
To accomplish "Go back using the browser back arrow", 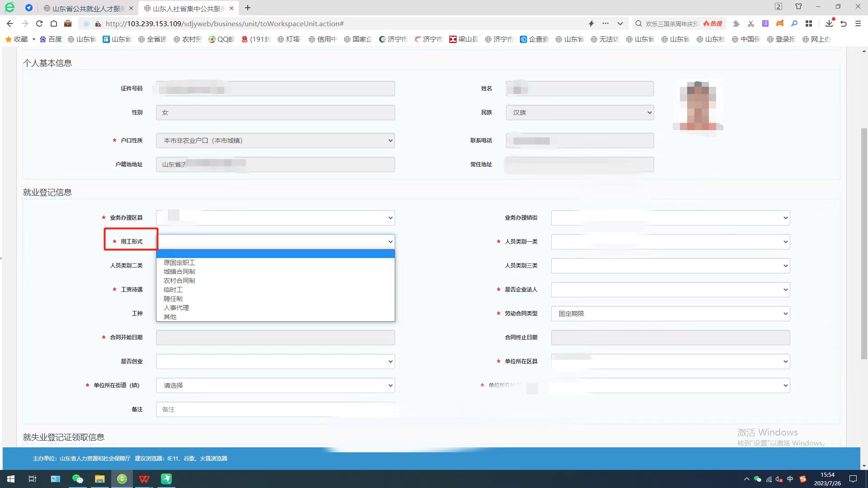I will pos(10,23).
